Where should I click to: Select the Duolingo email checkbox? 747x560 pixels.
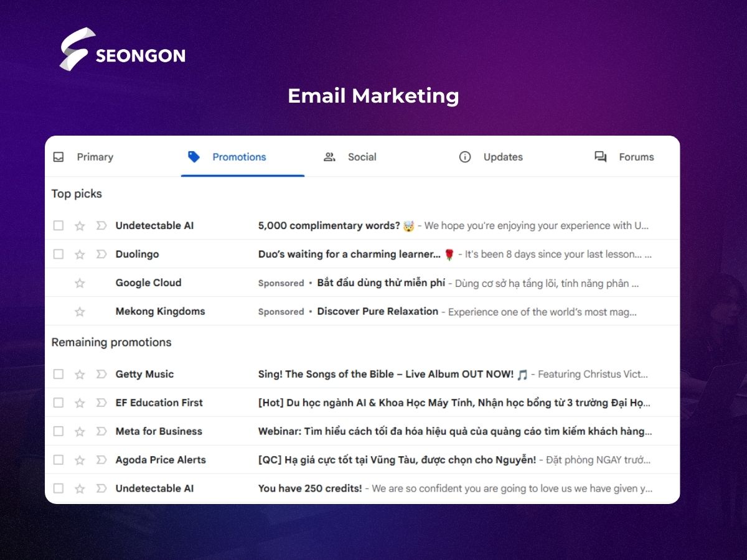click(x=59, y=254)
